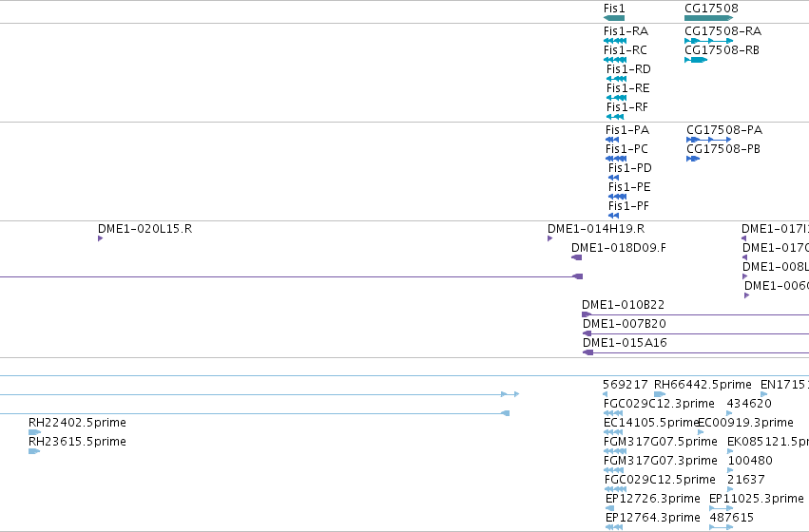Viewport: 809px width, 532px height.
Task: Select the Fis1-RF transcript
Action: point(626,107)
